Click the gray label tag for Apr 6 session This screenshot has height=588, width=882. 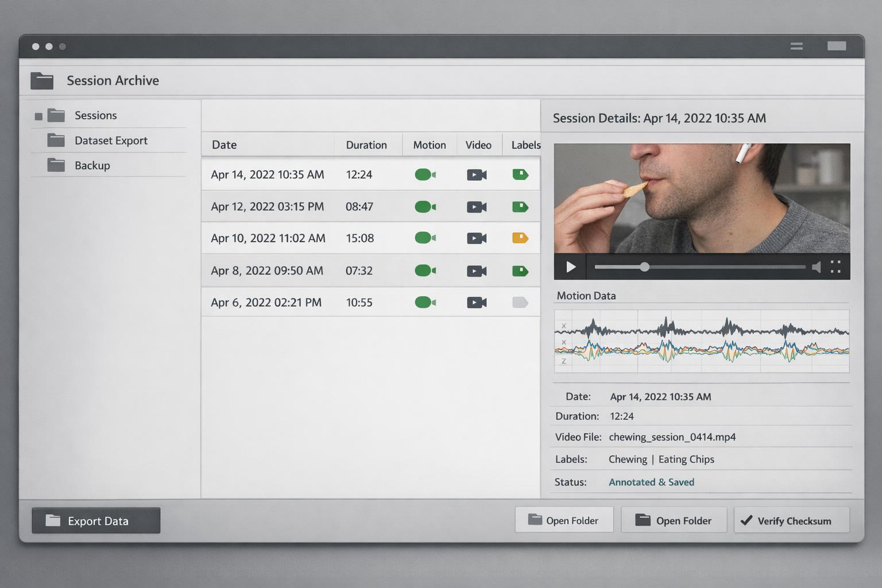[520, 303]
